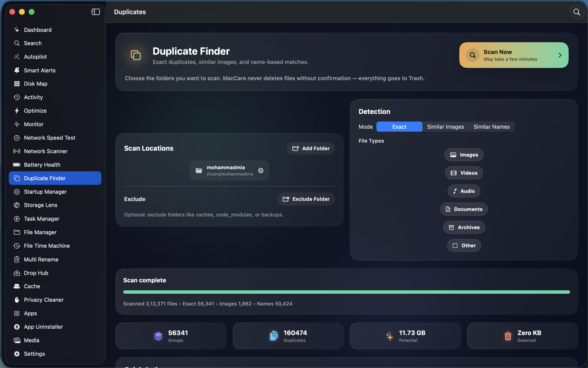The height and width of the screenshot is (368, 588).
Task: Click the 160474 Duplicates card
Action: pos(288,336)
